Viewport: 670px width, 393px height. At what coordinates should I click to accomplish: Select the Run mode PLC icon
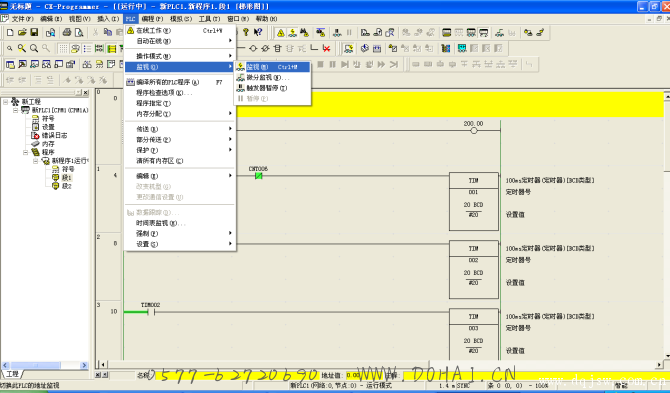[484, 33]
